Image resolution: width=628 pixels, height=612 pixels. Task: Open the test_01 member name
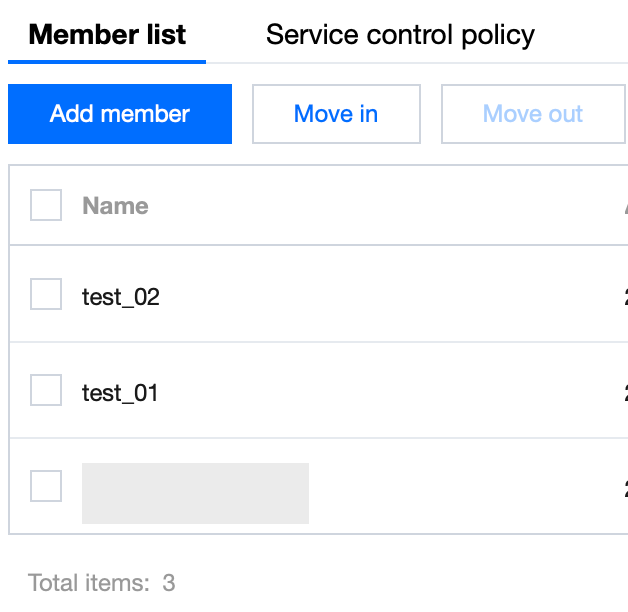tap(121, 393)
